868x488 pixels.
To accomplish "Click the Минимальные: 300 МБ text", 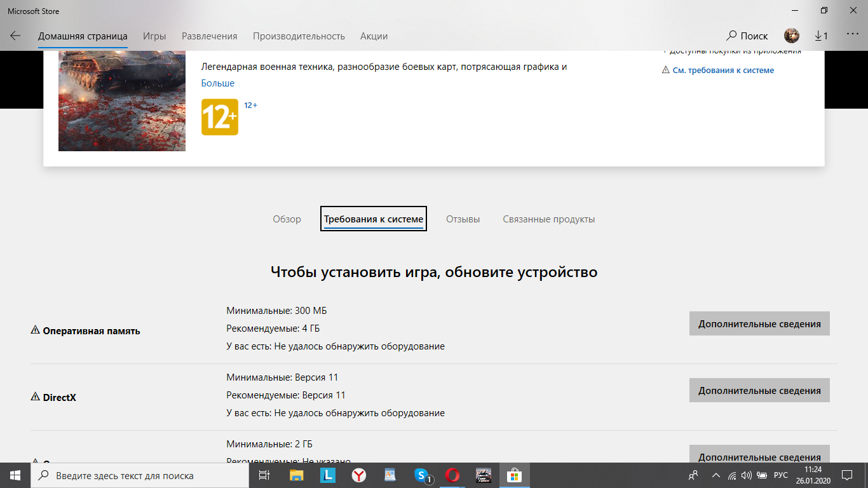I will pos(276,311).
